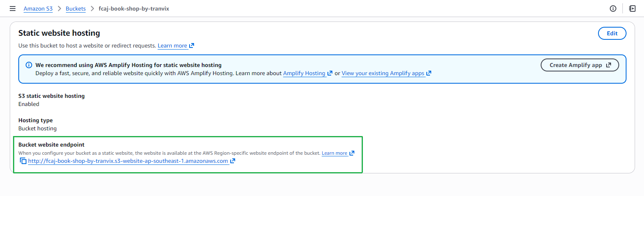
Task: Open the hamburger navigation menu
Action: point(13,9)
